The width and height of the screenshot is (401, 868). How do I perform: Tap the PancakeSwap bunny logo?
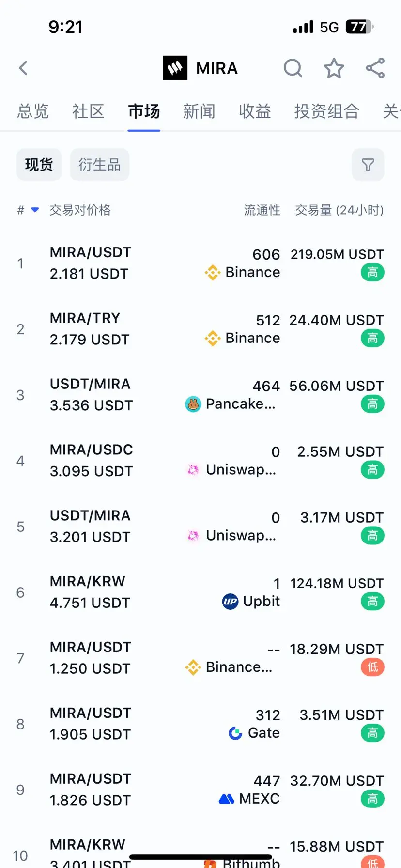(193, 404)
